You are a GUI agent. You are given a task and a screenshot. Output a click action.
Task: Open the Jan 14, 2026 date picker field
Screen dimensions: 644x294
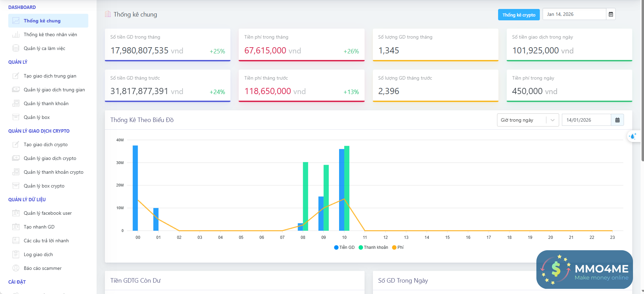(x=574, y=14)
